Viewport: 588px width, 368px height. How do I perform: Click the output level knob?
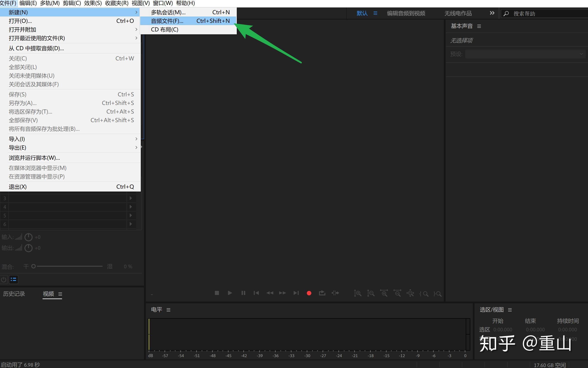pyautogui.click(x=29, y=248)
